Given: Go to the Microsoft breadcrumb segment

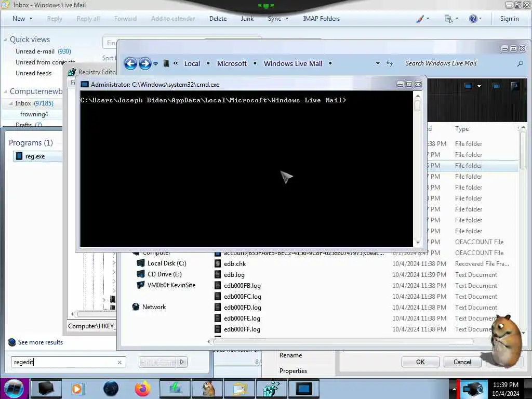Looking at the screenshot, I should pos(232,63).
